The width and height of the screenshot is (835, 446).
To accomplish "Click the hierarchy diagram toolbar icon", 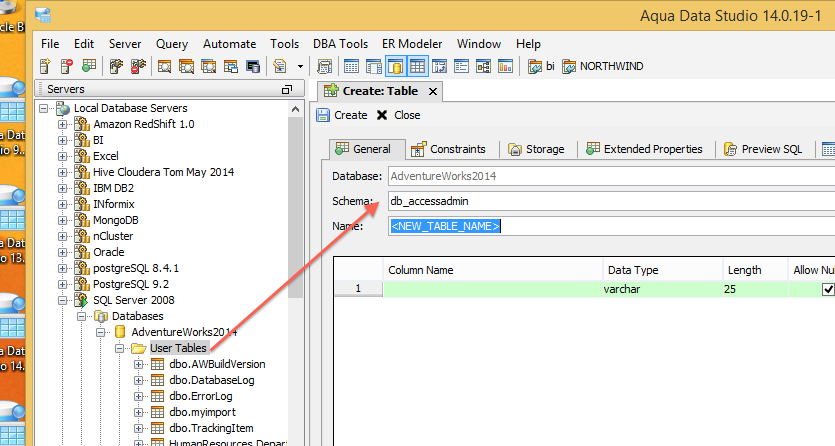I will pyautogui.click(x=483, y=66).
